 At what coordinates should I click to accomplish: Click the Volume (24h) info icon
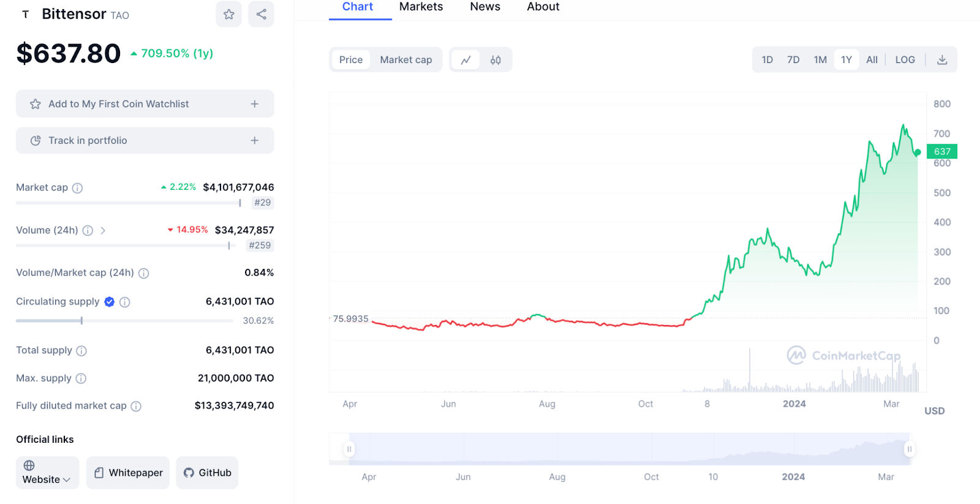pyautogui.click(x=88, y=231)
